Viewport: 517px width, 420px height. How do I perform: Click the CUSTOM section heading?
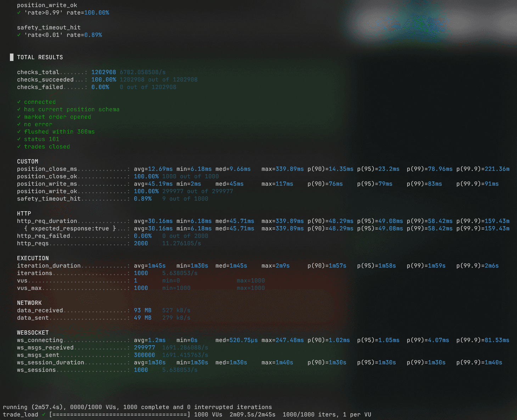pos(28,162)
